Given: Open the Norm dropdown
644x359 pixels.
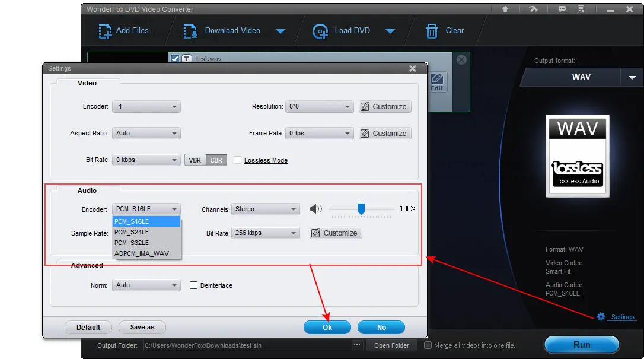Looking at the screenshot, I should pyautogui.click(x=146, y=285).
